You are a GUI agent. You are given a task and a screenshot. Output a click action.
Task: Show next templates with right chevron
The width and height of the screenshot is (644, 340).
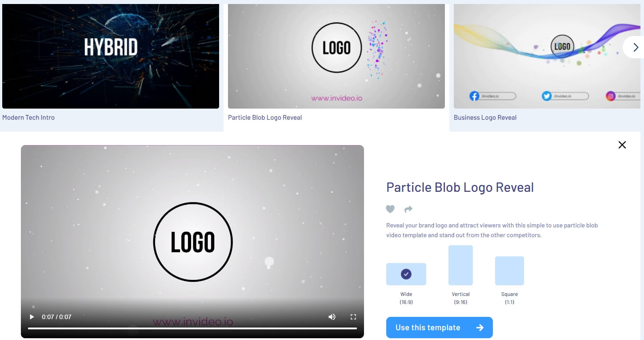click(x=635, y=47)
